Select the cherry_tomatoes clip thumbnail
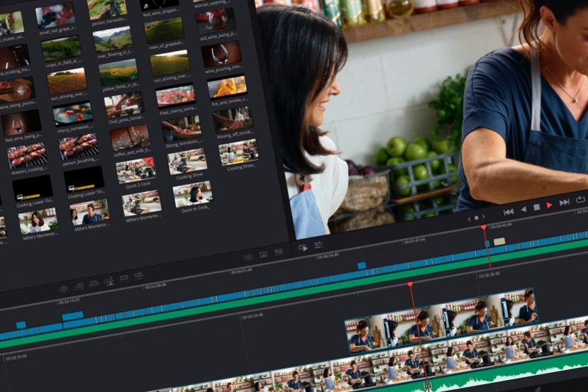This screenshot has height=392, width=588. 72,113
